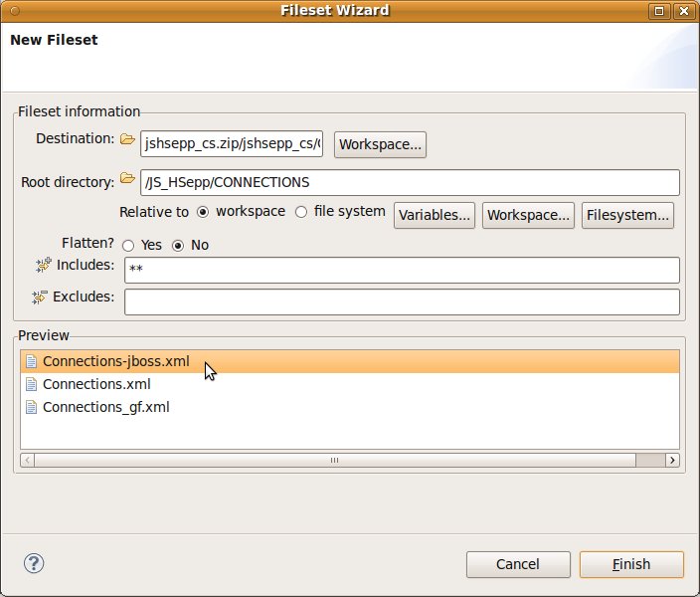
Task: Click the Destination folder icon
Action: tap(127, 140)
